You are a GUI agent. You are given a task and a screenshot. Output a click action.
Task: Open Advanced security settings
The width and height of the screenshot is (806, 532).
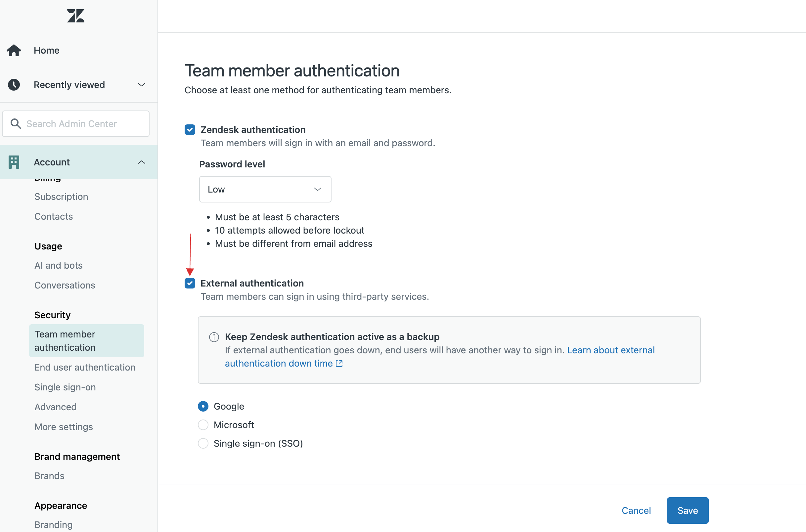click(x=56, y=407)
